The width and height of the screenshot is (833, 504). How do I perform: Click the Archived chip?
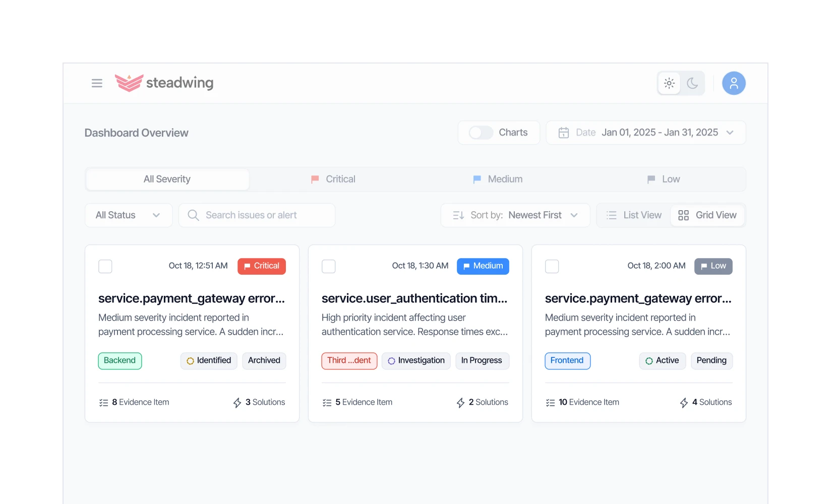click(264, 361)
